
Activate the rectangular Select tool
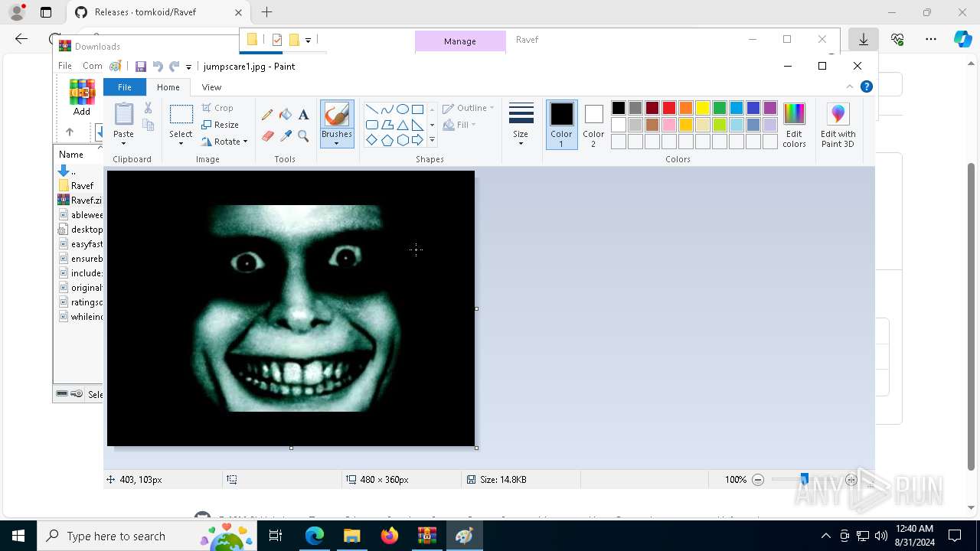point(181,115)
